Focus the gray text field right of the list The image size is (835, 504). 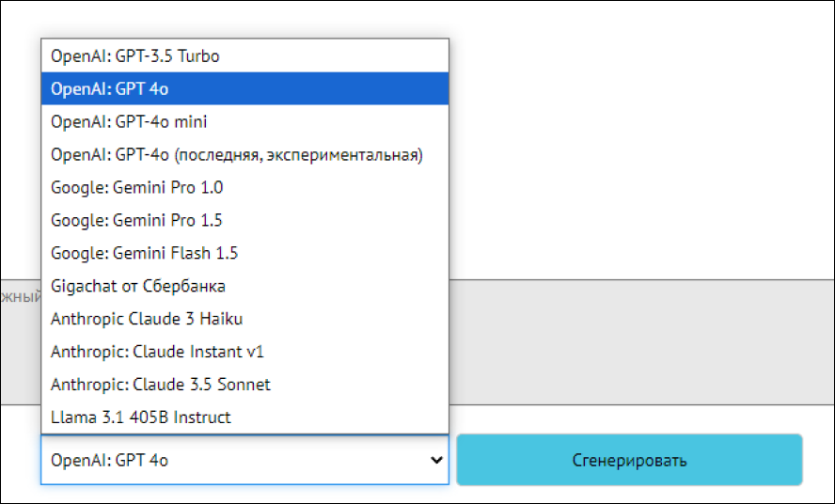(x=639, y=340)
